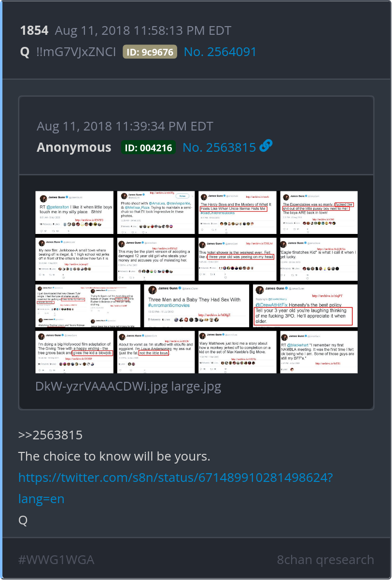
Task: Click the DkW-yzrVAAACDWi.jpg large.jpg filename
Action: point(128,386)
